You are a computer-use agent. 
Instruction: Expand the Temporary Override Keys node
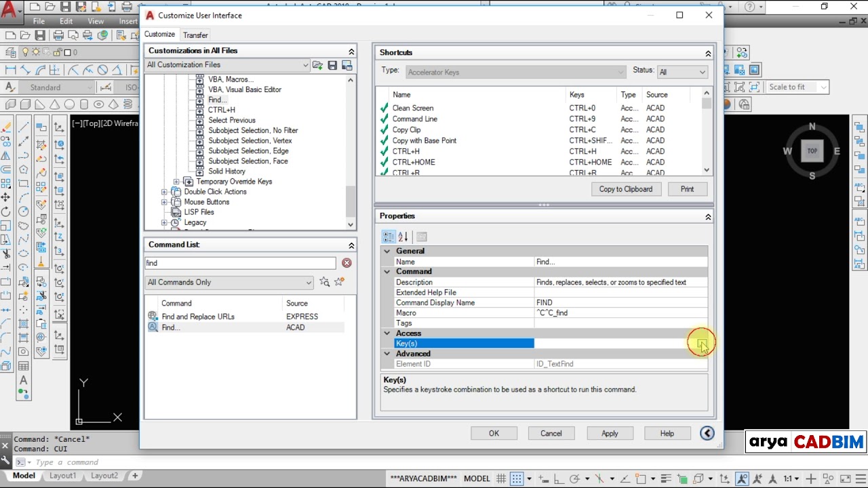176,182
